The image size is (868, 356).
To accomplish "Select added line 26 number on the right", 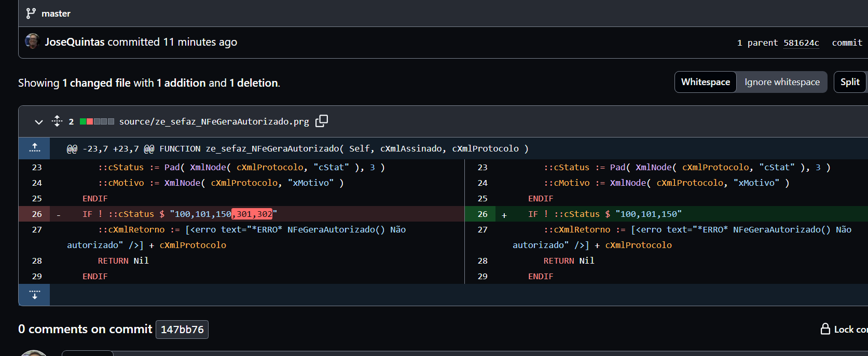I will [483, 214].
